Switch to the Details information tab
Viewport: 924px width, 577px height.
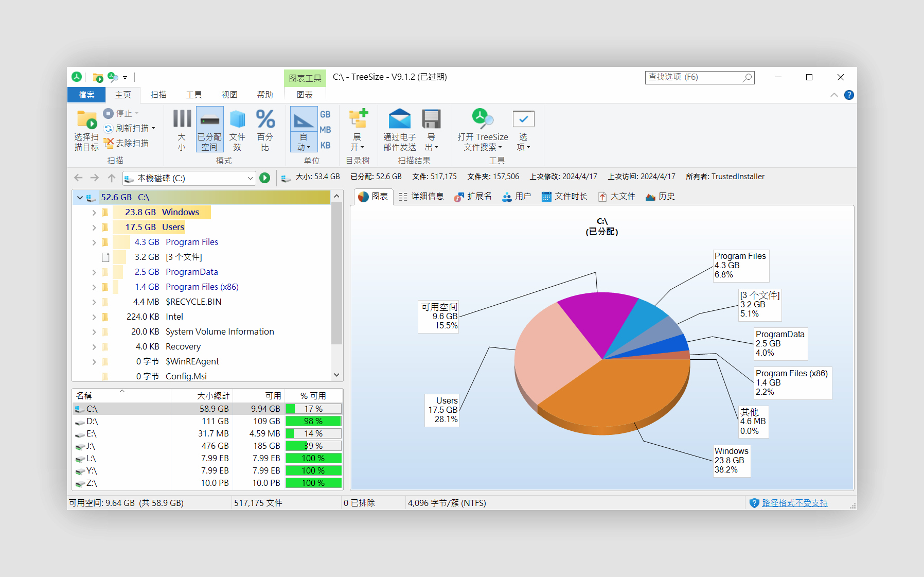(421, 197)
